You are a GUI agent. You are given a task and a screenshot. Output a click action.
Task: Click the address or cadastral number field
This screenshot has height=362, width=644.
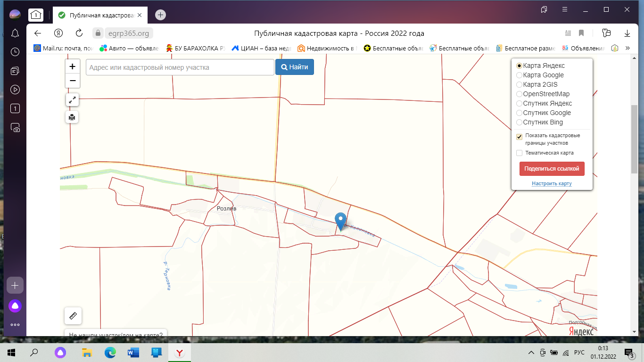click(x=180, y=67)
